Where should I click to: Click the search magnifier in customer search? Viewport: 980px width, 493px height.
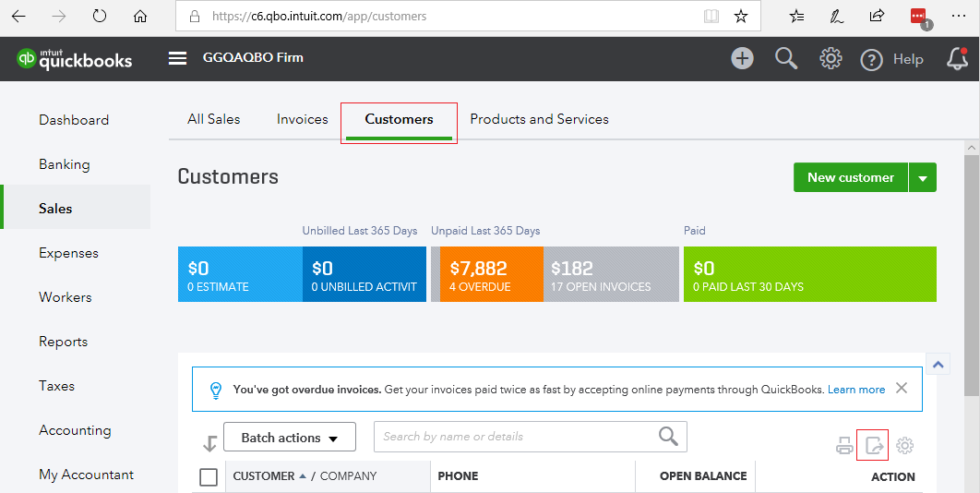pyautogui.click(x=668, y=436)
